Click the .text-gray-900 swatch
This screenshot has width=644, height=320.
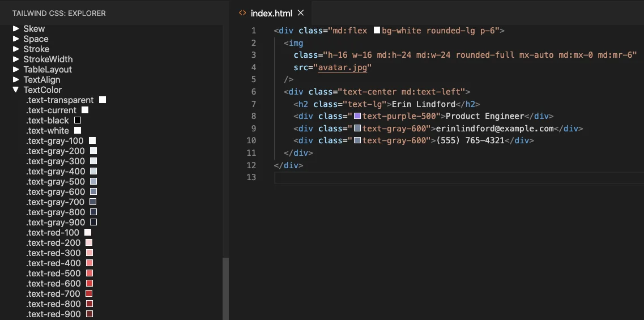[93, 222]
